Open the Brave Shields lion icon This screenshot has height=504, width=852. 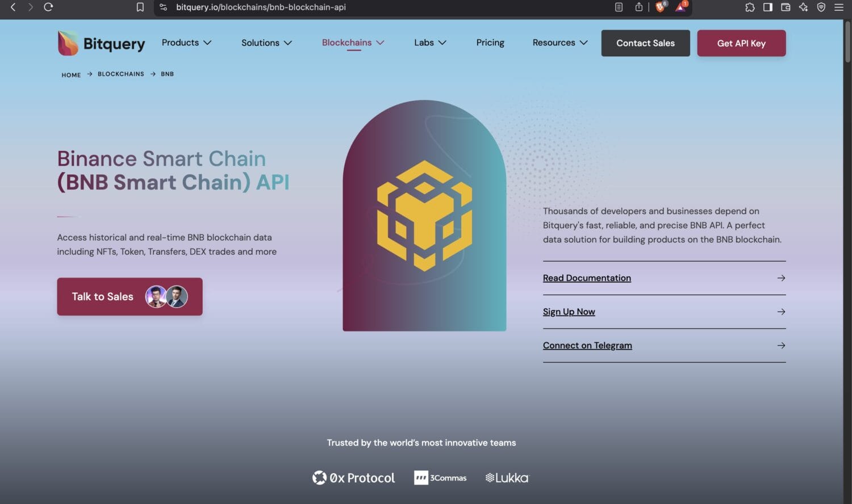coord(660,7)
